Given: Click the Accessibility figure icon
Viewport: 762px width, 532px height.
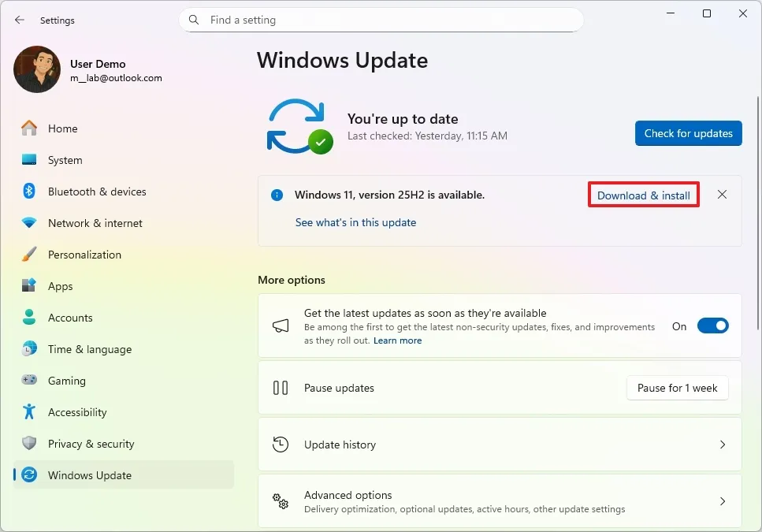Looking at the screenshot, I should click(29, 412).
